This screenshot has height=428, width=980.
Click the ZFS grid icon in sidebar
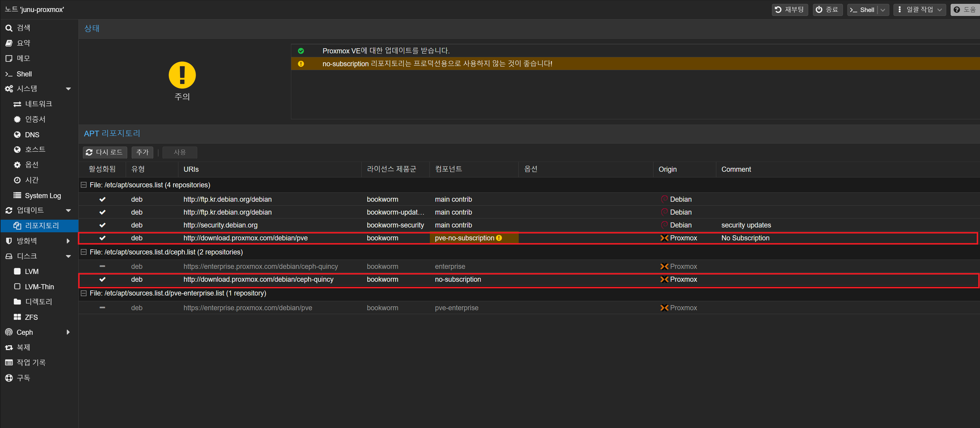[17, 317]
